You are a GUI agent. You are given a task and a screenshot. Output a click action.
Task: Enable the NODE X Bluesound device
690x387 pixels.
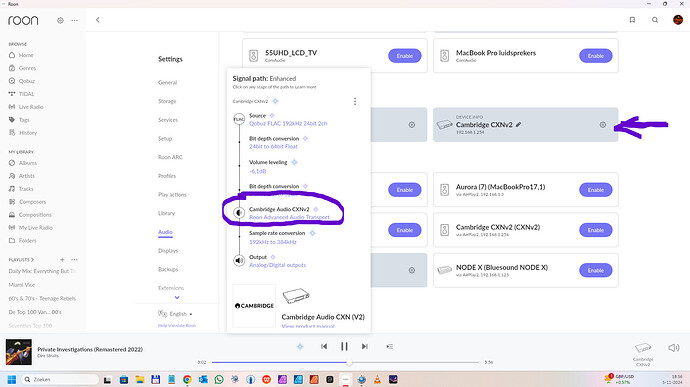point(595,270)
